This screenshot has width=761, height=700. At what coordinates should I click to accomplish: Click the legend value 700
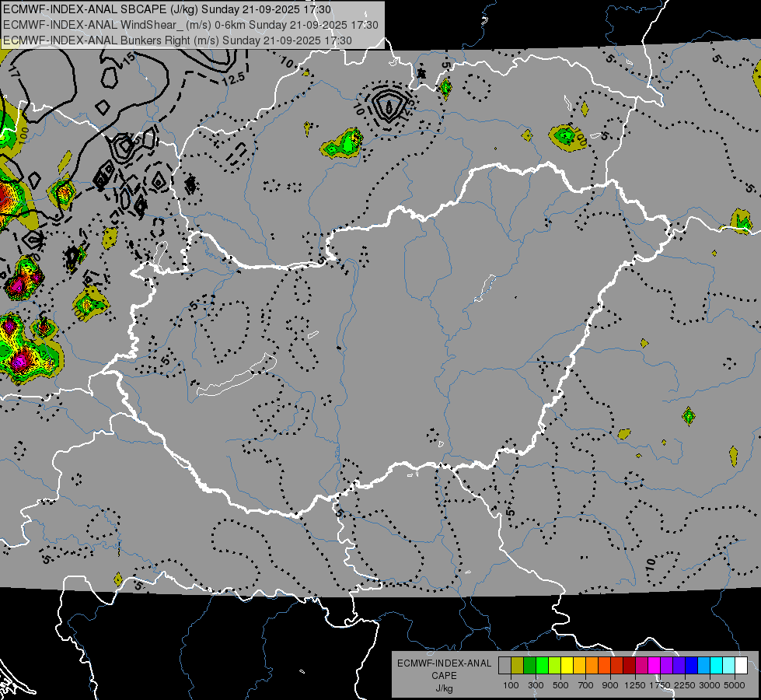pyautogui.click(x=586, y=685)
